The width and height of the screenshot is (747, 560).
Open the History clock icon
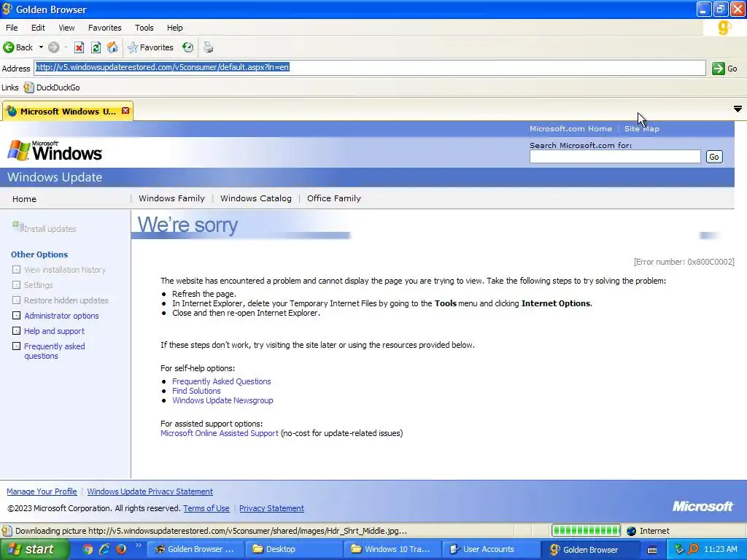[x=187, y=47]
